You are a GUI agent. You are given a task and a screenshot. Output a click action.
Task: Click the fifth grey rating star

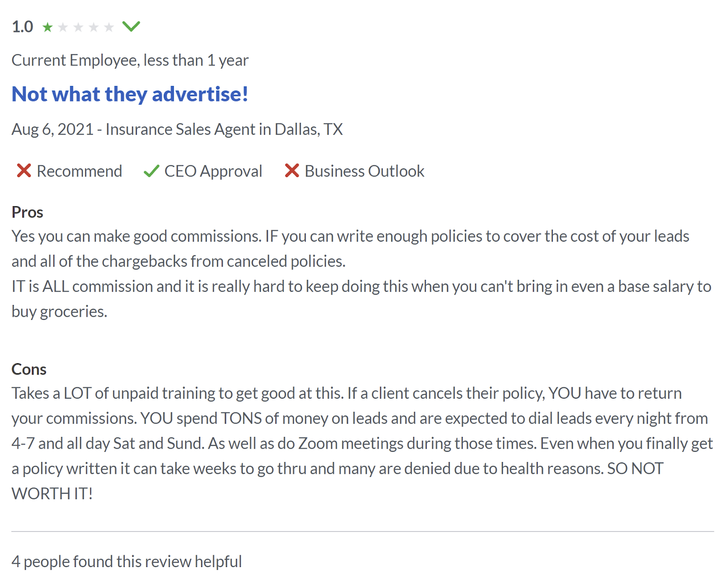[x=109, y=27]
